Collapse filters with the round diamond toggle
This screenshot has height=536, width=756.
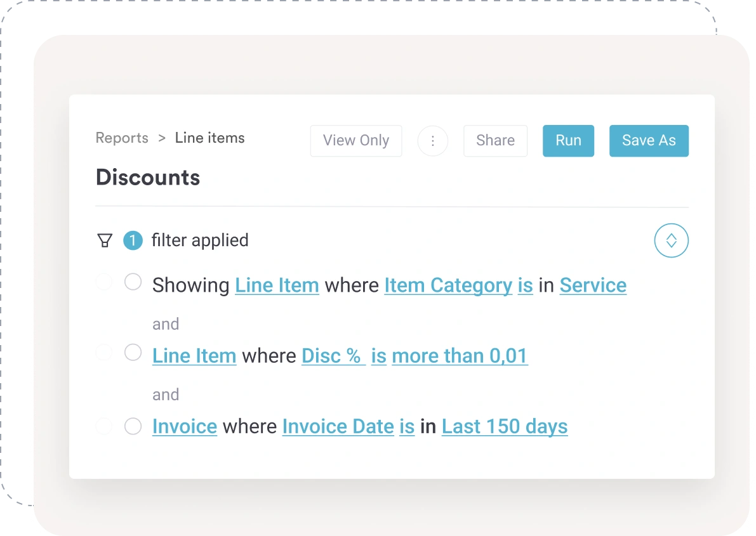pos(671,241)
